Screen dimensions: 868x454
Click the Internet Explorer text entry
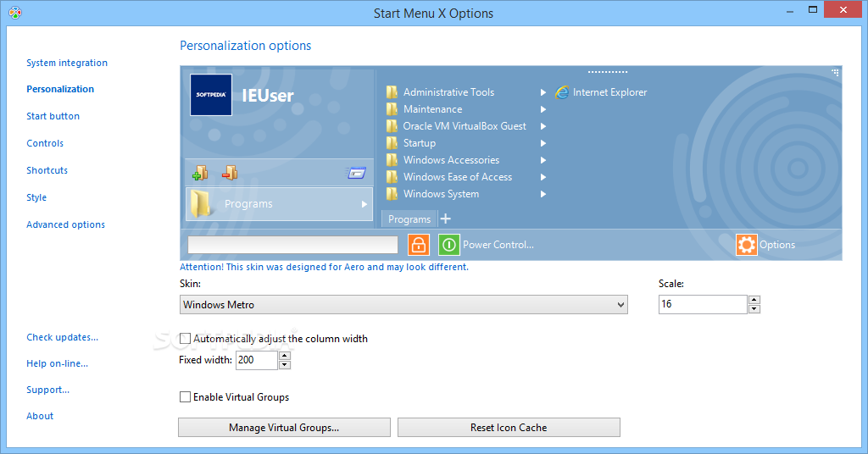tap(610, 92)
